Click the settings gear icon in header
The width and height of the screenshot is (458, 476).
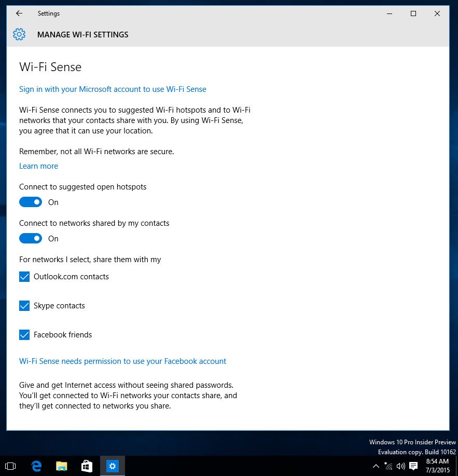coord(19,34)
